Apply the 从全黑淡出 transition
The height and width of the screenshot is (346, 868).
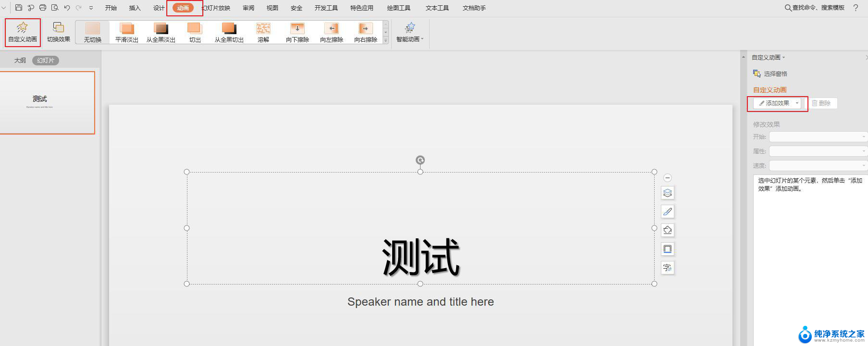pos(161,32)
